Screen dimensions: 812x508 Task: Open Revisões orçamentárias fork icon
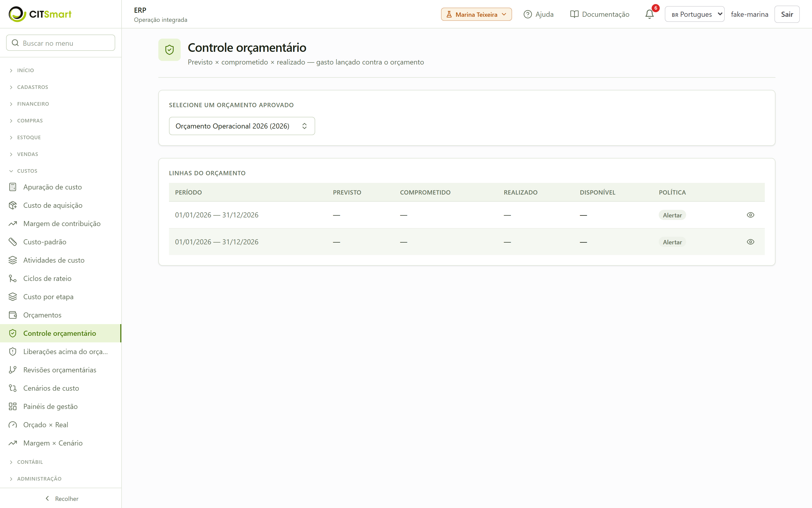tap(13, 370)
